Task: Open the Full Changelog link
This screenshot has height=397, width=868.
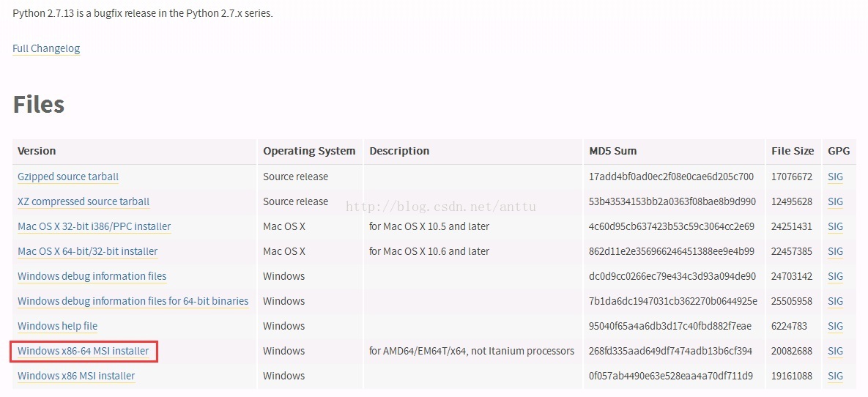Action: click(x=46, y=48)
